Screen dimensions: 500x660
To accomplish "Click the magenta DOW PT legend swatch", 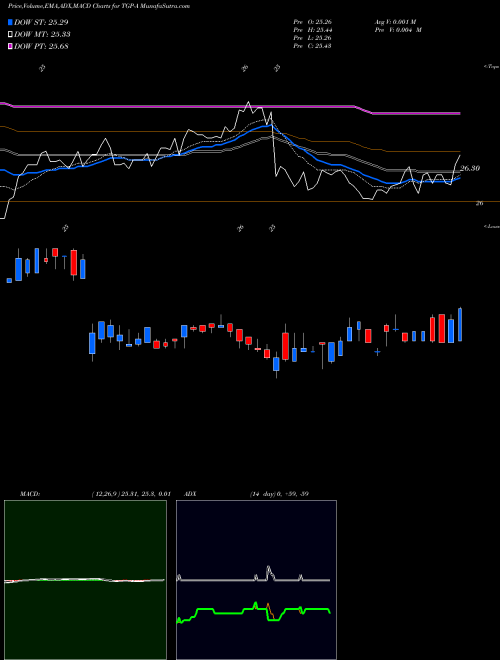I will click(11, 46).
